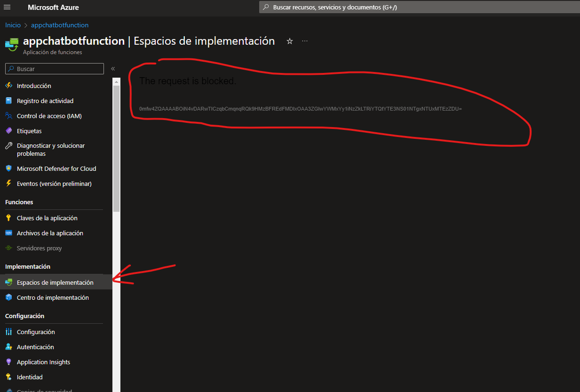Open appchatbotfunction breadcrumb link
580x392 pixels.
pyautogui.click(x=60, y=25)
